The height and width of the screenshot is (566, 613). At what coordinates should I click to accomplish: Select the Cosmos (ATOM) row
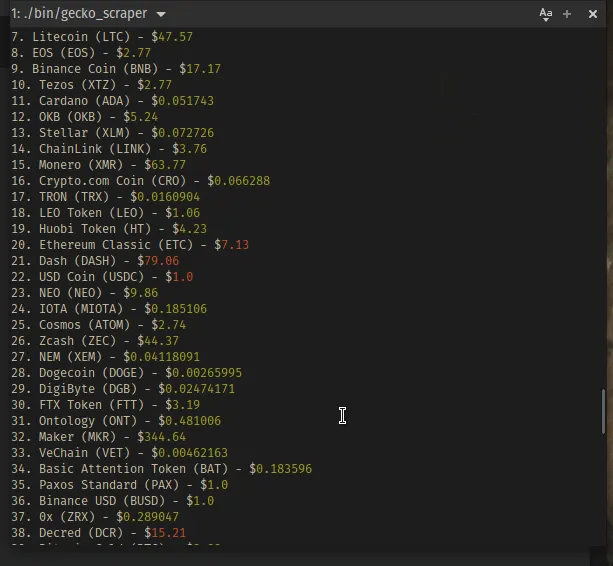[x=99, y=325]
